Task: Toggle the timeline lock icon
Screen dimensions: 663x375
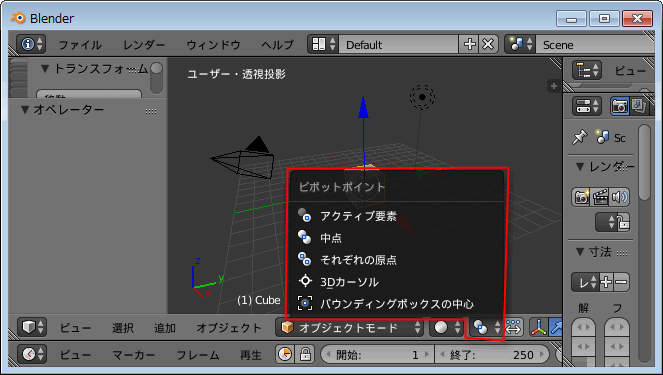Action: click(x=305, y=354)
